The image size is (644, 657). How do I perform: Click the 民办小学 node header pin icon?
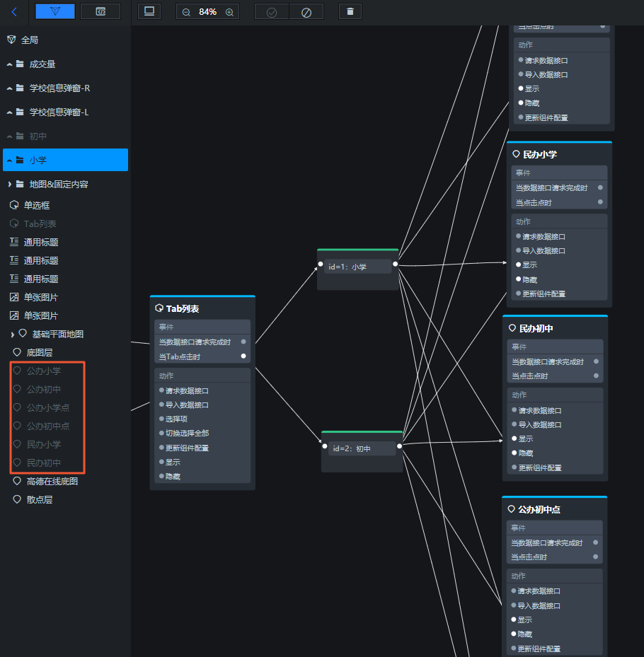[516, 154]
